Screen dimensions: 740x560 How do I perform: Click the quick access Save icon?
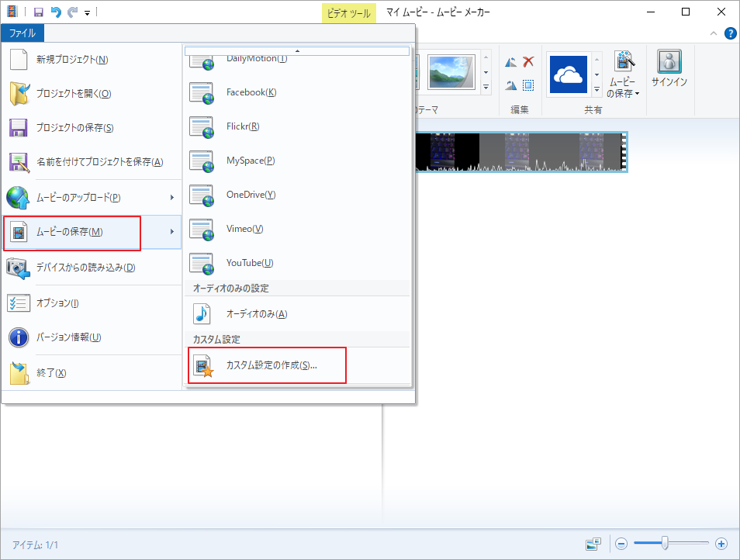coord(39,12)
